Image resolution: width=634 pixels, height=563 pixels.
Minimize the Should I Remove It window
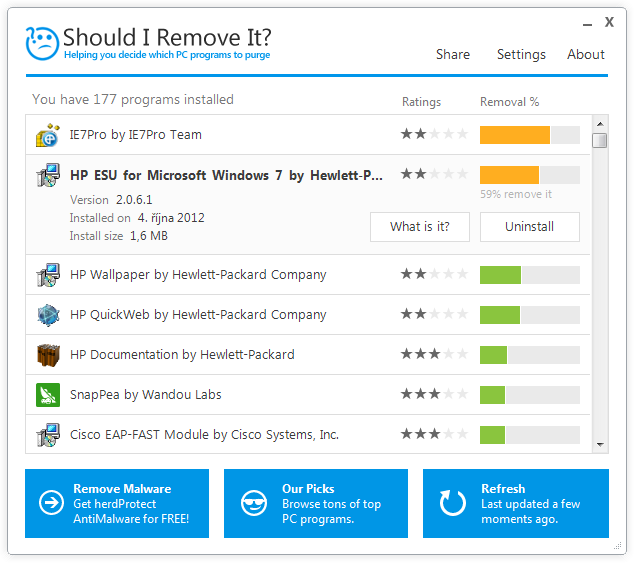587,24
